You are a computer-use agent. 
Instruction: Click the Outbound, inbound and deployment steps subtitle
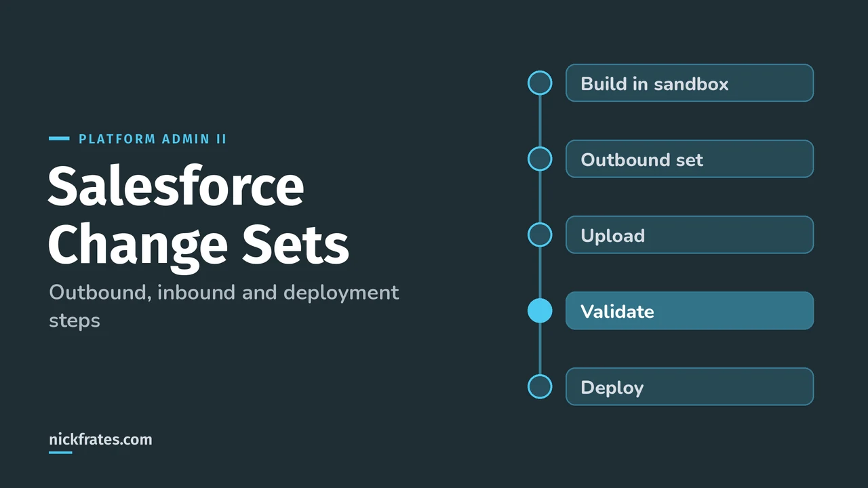point(224,306)
